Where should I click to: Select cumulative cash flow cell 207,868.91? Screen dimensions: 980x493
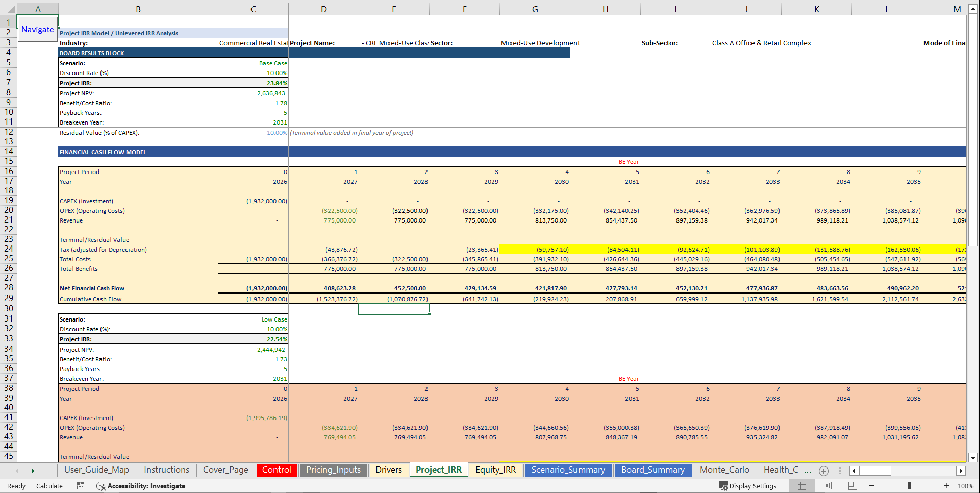click(605, 299)
